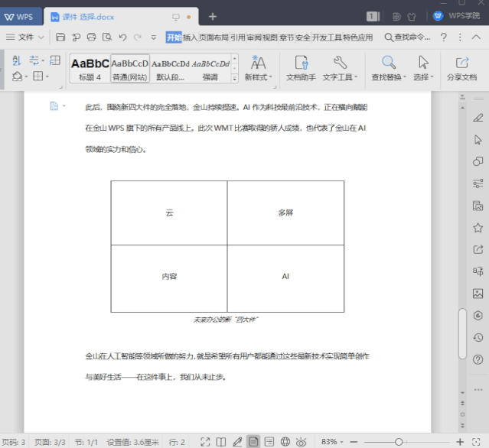Click the table cell containing 云

click(169, 213)
